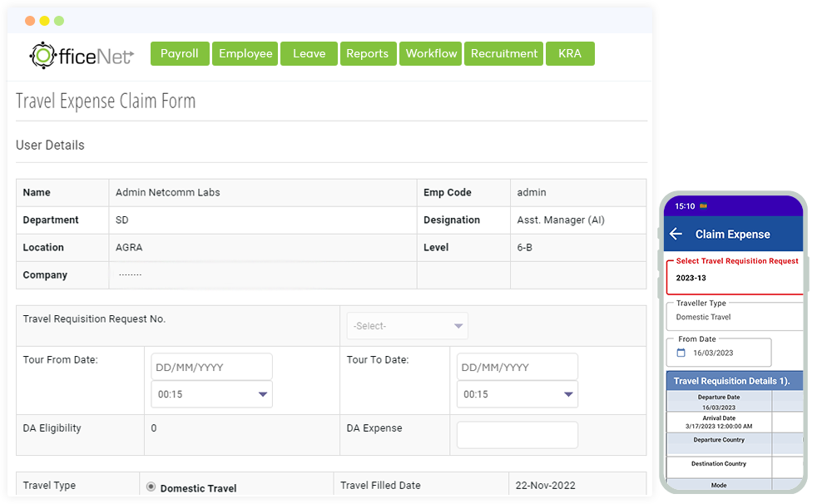Viewport: 817px width, 504px height.
Task: Open the Payroll menu
Action: point(179,53)
